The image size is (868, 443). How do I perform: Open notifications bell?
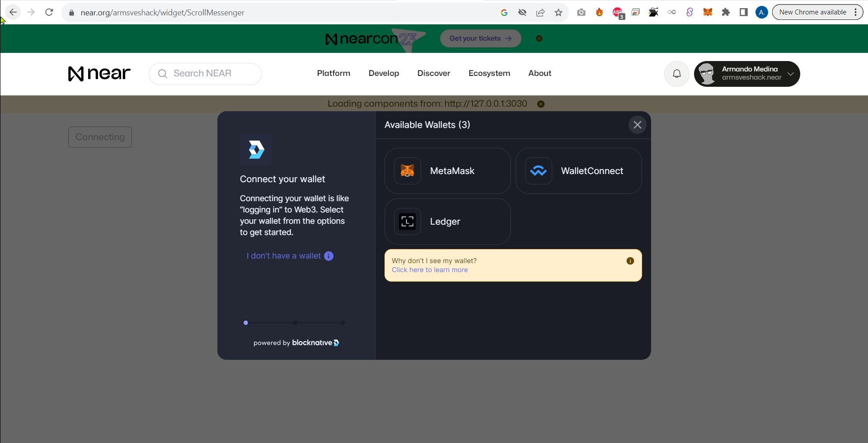[x=676, y=74]
